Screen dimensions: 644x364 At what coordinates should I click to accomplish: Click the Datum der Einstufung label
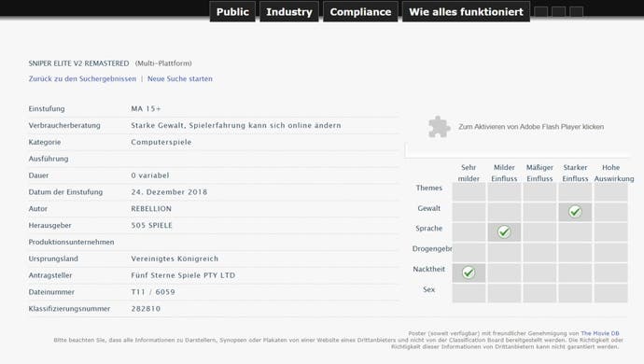(x=65, y=192)
